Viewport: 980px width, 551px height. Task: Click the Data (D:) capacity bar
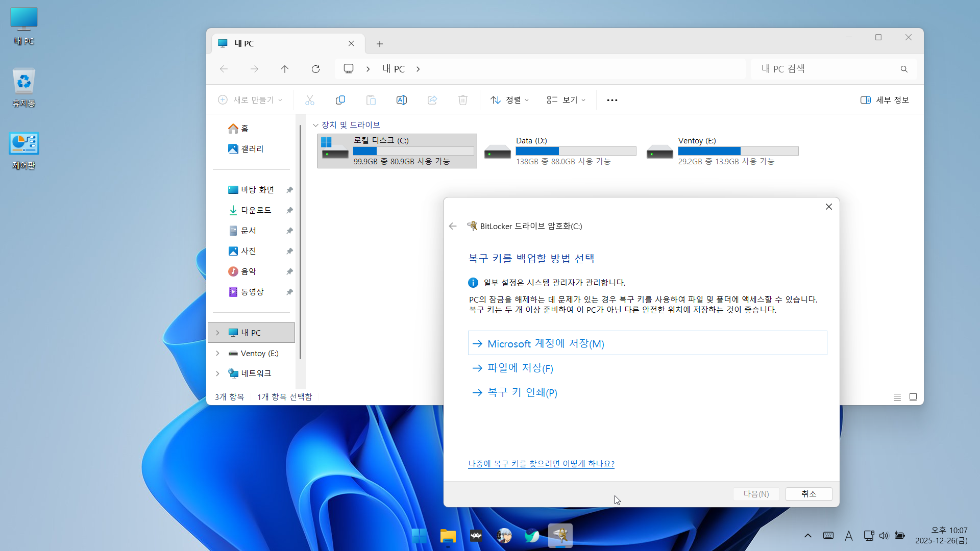[x=576, y=151]
